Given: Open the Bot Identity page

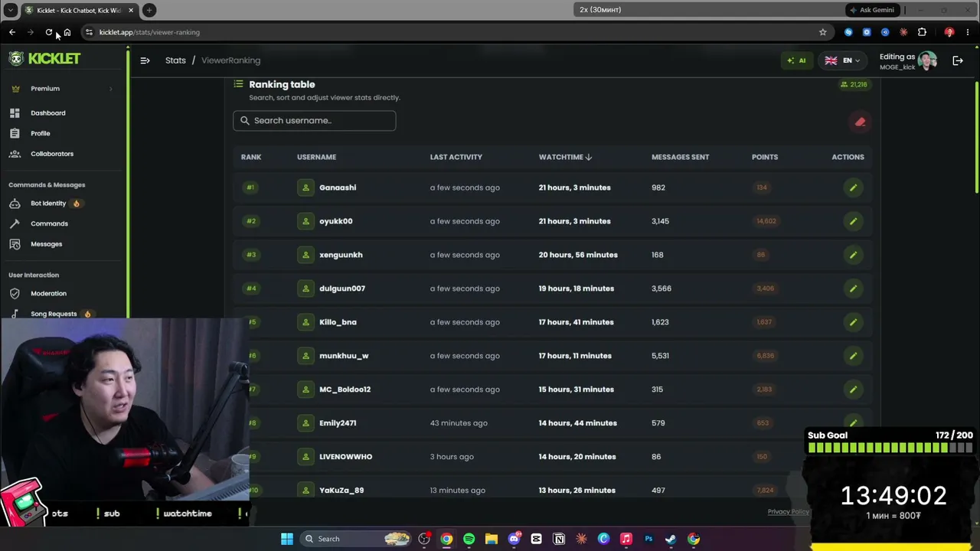Looking at the screenshot, I should (x=48, y=204).
